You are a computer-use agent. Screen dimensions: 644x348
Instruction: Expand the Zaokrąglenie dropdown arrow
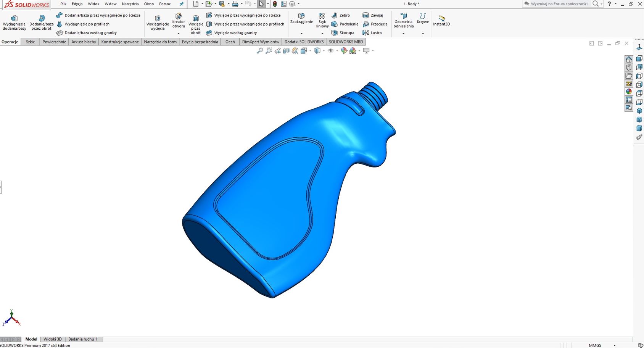[301, 34]
